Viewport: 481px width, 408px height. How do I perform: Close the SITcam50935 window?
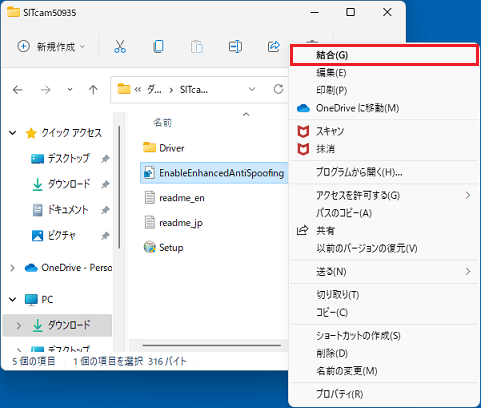coord(387,13)
